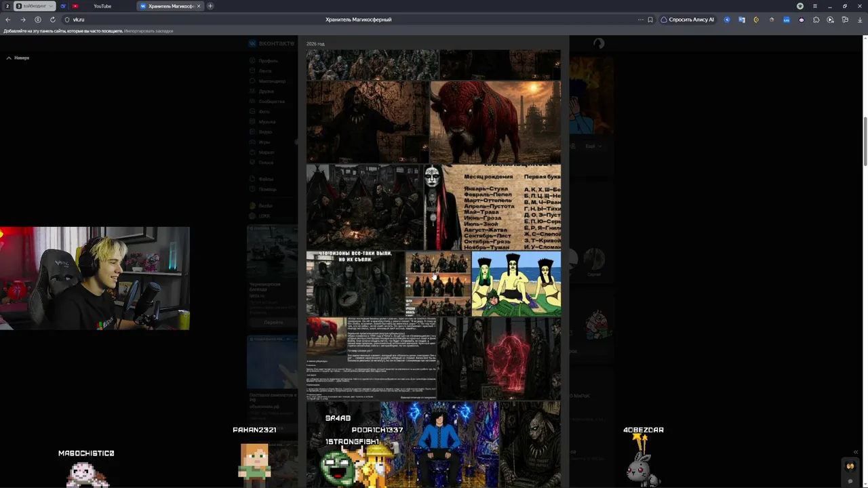Open the page translator extension icon

741,20
